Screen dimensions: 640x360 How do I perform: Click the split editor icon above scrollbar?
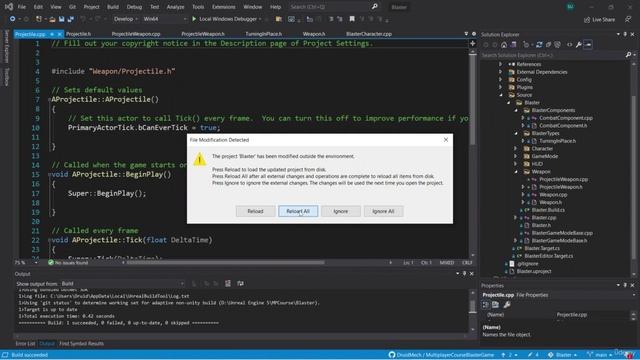click(473, 43)
